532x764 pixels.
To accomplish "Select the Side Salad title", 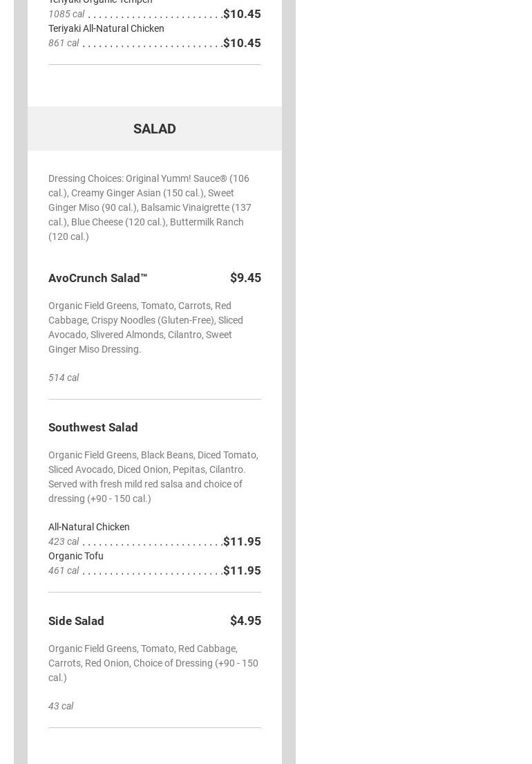I will pyautogui.click(x=76, y=621).
